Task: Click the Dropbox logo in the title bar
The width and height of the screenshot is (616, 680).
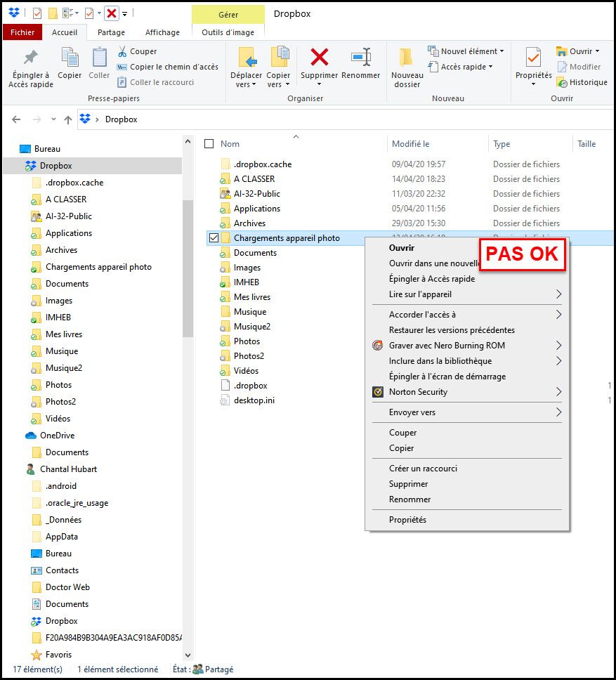Action: [14, 13]
